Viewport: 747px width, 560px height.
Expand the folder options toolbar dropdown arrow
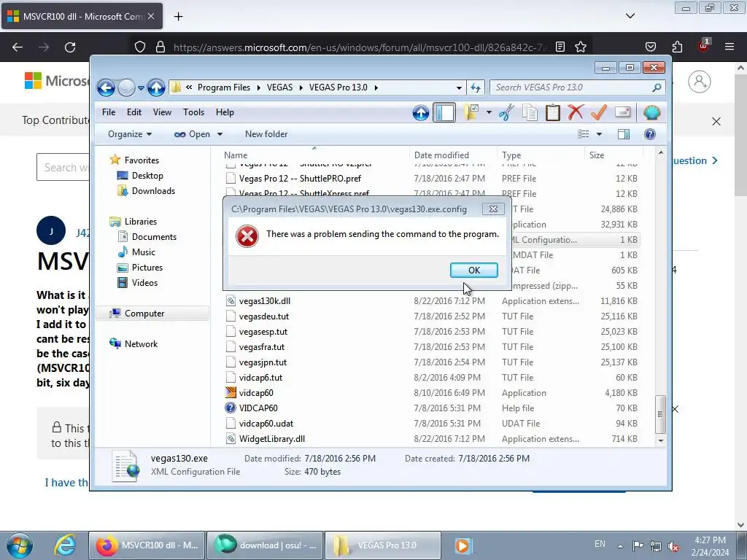coord(489,113)
